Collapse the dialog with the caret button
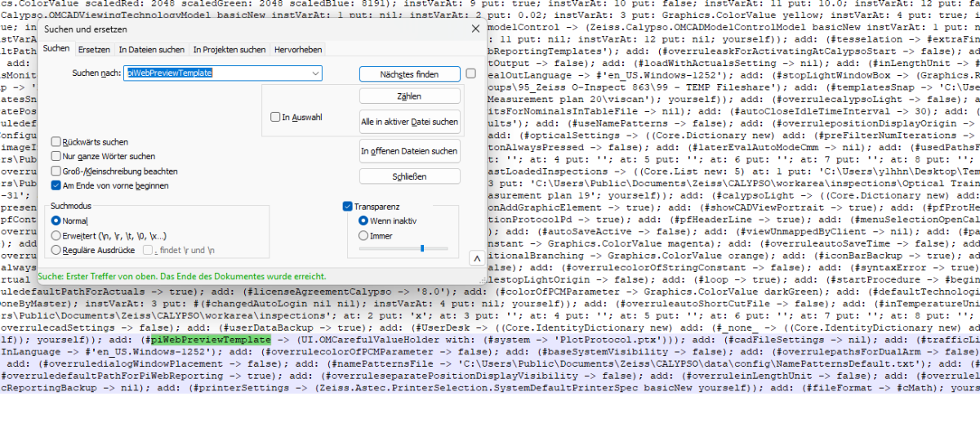Viewport: 980px width, 441px height. pos(476,258)
